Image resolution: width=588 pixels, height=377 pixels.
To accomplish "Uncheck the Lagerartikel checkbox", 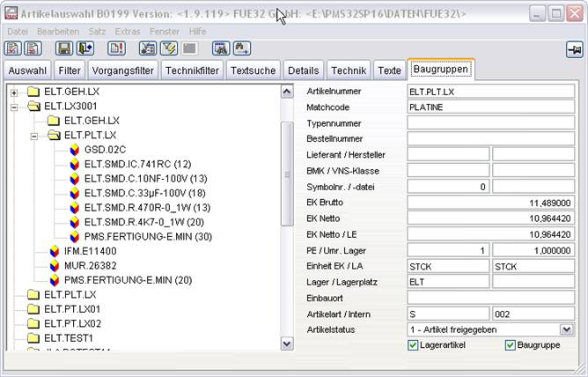I will tap(414, 345).
